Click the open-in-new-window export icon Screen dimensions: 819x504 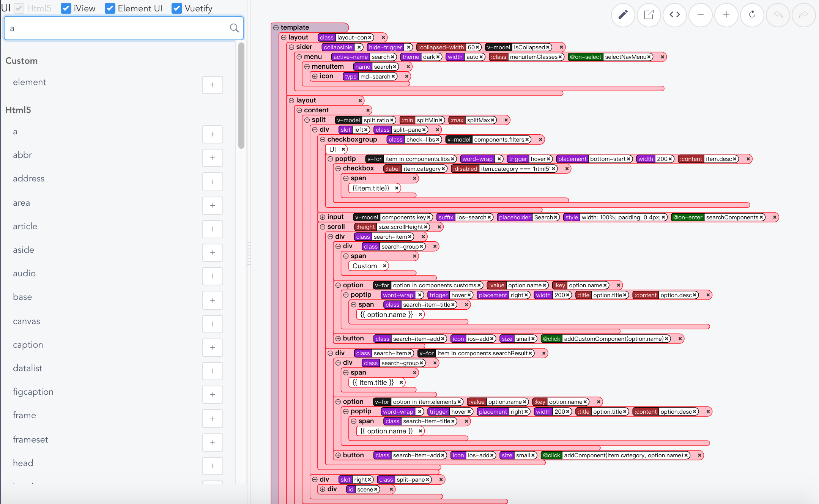coord(649,15)
